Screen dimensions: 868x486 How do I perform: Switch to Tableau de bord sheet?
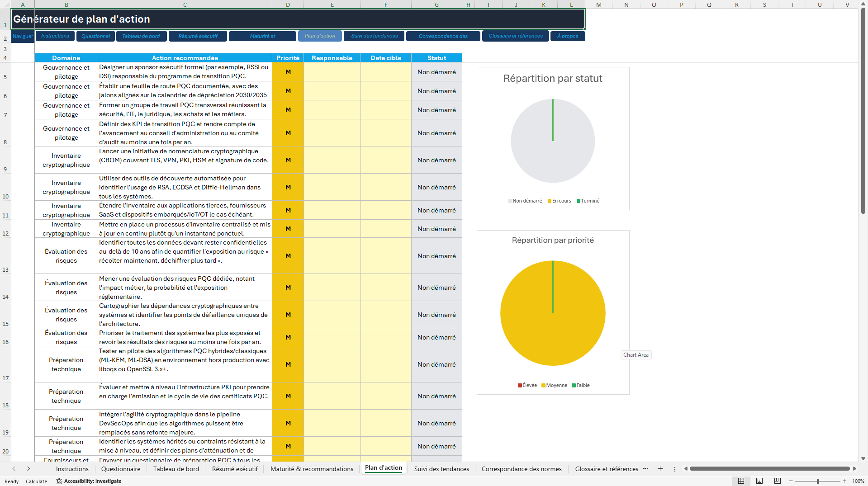coord(176,469)
